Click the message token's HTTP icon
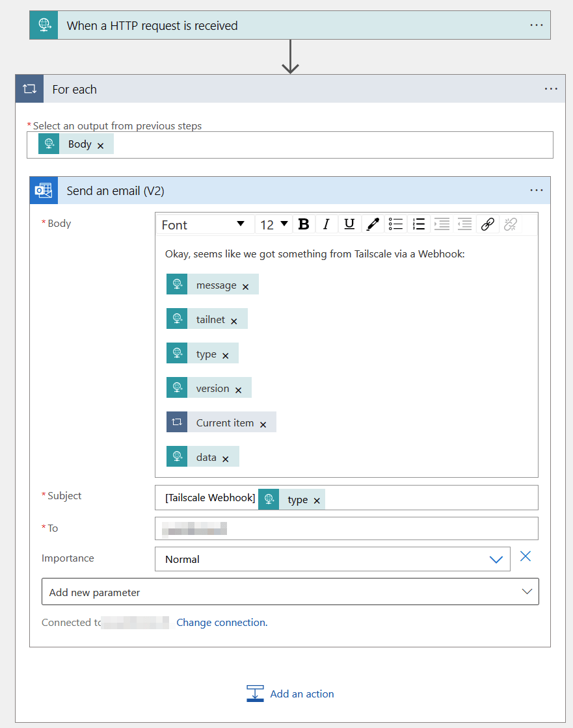The image size is (573, 728). click(177, 284)
